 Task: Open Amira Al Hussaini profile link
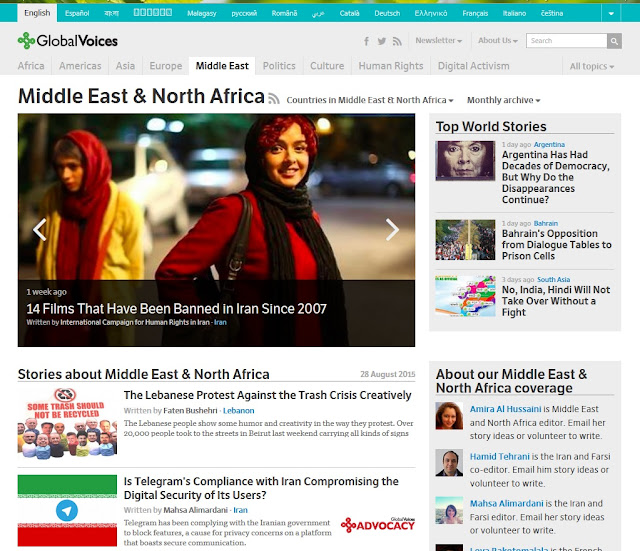pyautogui.click(x=505, y=409)
